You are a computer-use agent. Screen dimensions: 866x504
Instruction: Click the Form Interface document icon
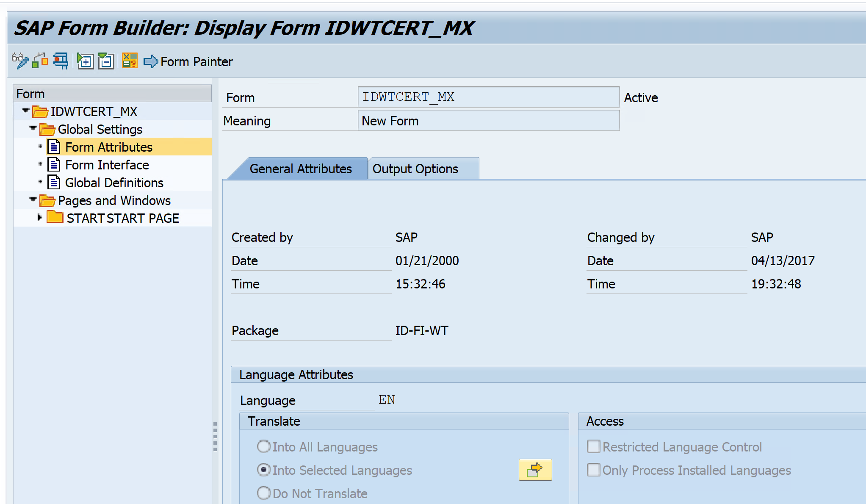point(54,164)
